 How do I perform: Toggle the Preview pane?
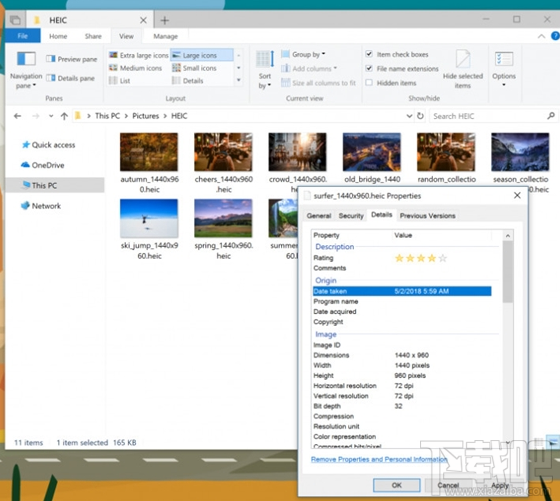point(71,59)
